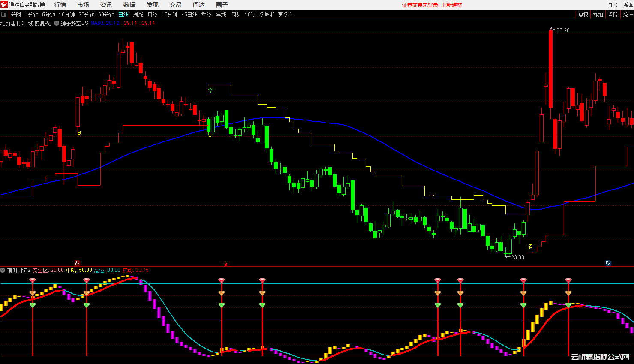Open the 资讯 menu

pos(106,5)
